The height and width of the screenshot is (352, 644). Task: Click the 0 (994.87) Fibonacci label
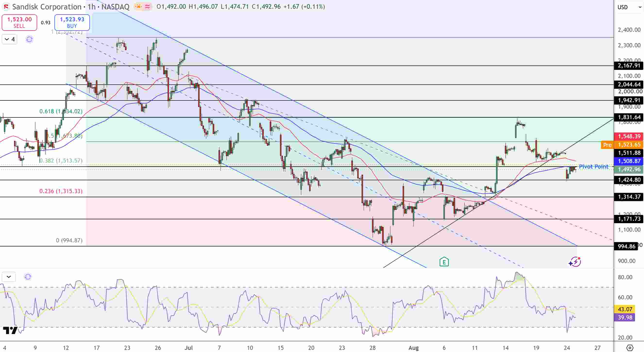(69, 240)
